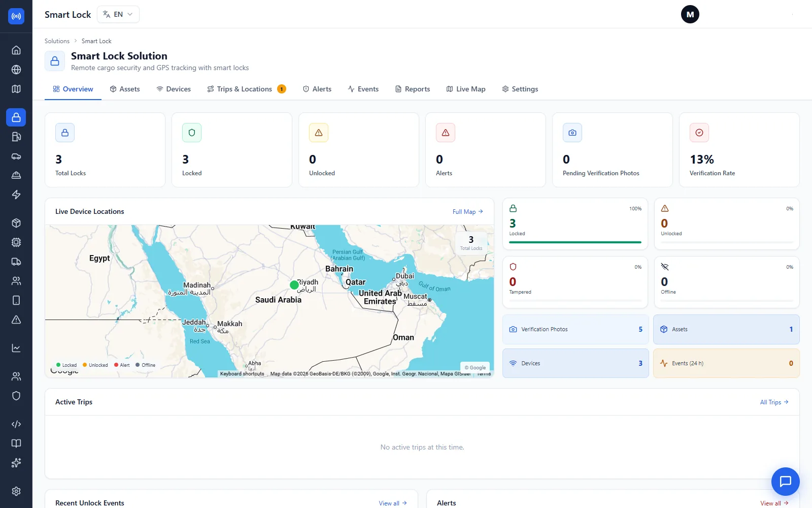Click the Verification Rate card

[x=739, y=150]
